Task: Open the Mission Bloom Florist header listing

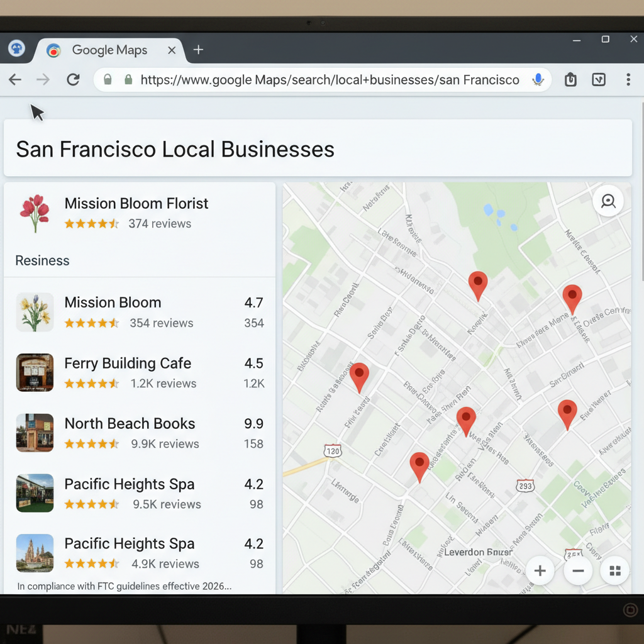Action: click(140, 214)
